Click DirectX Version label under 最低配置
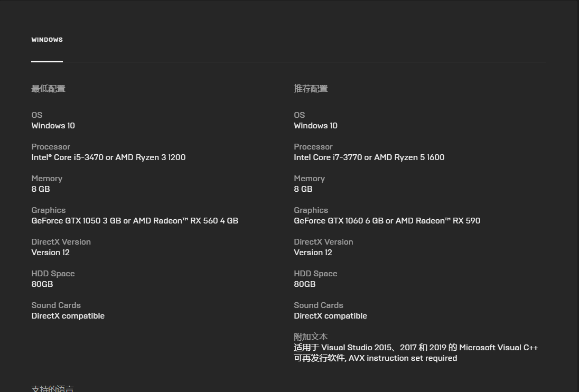The image size is (579, 392). click(x=61, y=242)
